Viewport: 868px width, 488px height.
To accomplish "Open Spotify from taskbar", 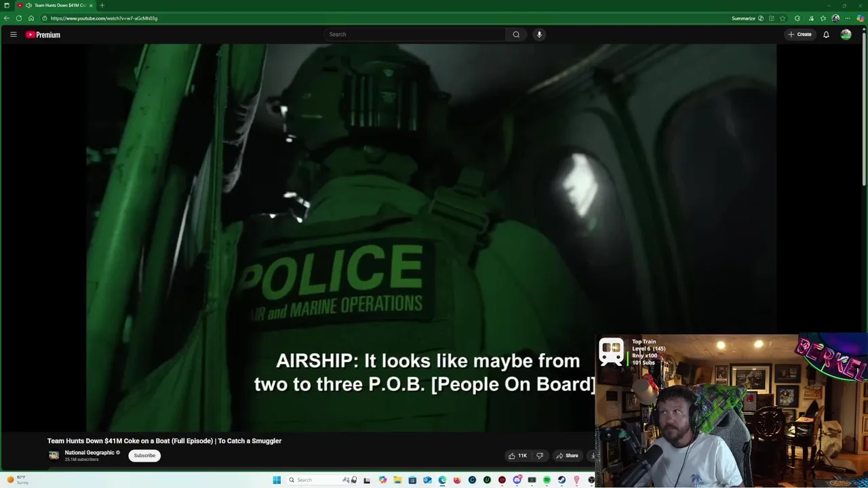I will 547,480.
